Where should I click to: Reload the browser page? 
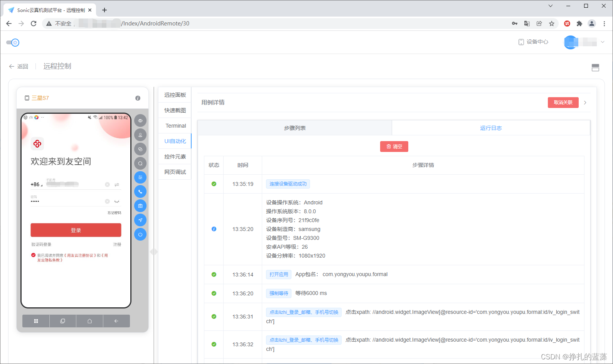tap(34, 24)
